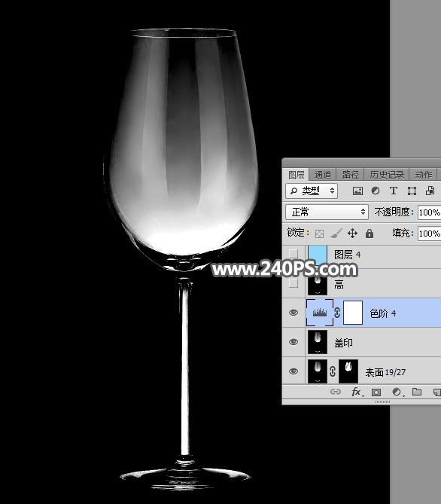Click the panel bottom resize grip
Image resolution: width=441 pixels, height=504 pixels.
[382, 402]
